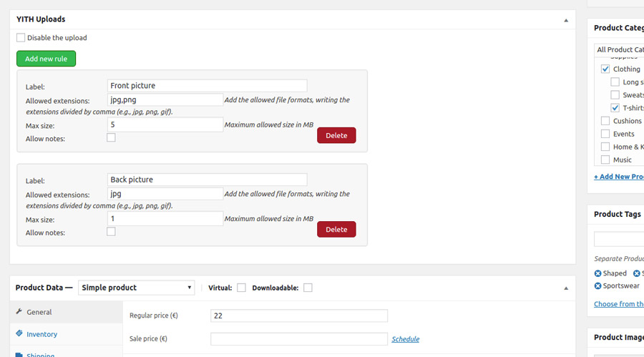Open the Simple product type dropdown
Viewport: 644px width, 357px height.
(x=137, y=288)
